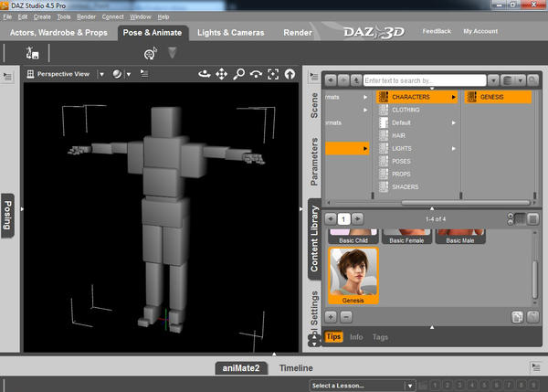Image resolution: width=548 pixels, height=392 pixels.
Task: Click the content library search field
Action: pos(424,80)
